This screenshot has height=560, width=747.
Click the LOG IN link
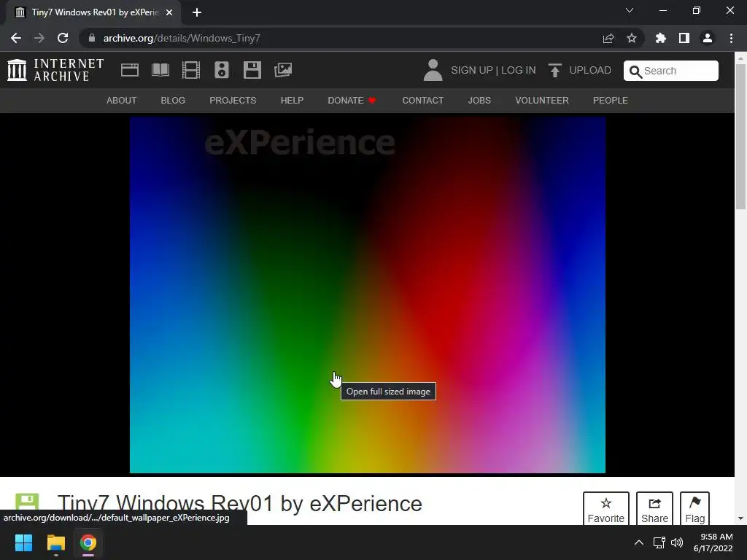click(519, 70)
